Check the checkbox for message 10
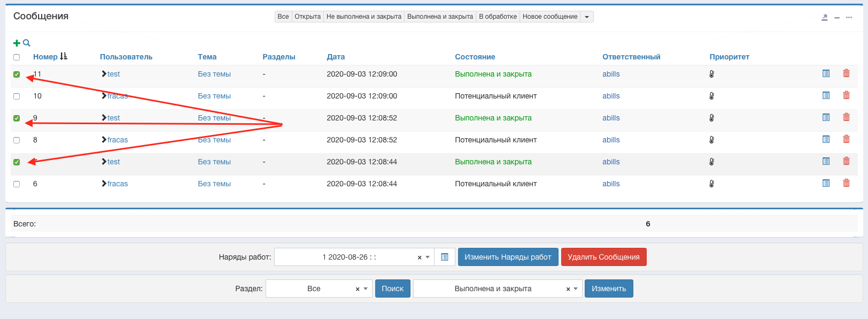 click(17, 96)
